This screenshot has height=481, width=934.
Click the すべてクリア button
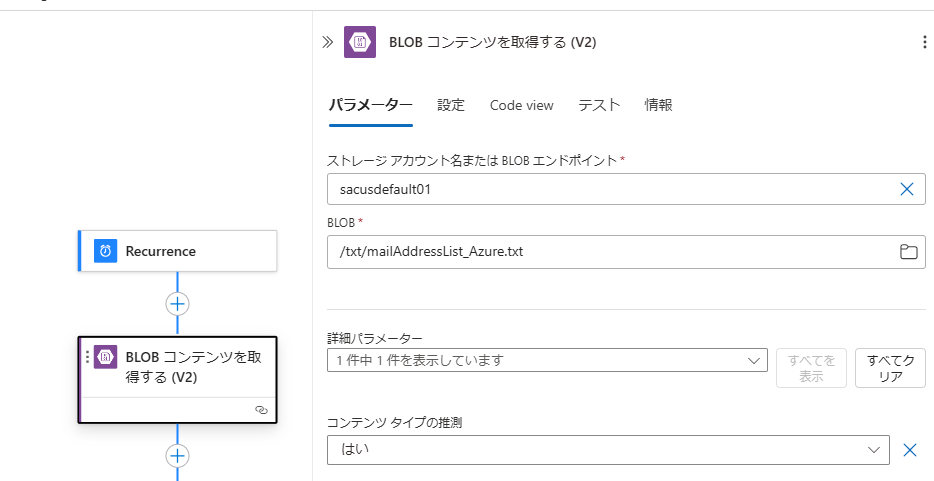891,368
